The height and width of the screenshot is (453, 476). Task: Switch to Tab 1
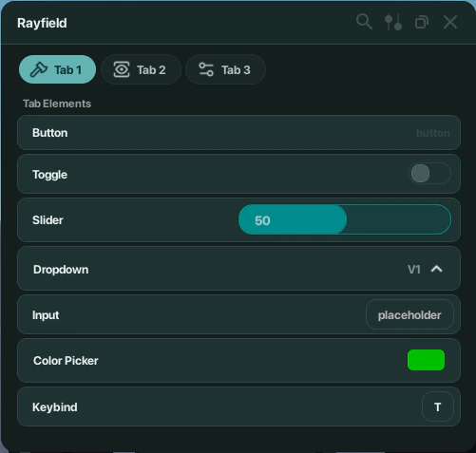57,69
